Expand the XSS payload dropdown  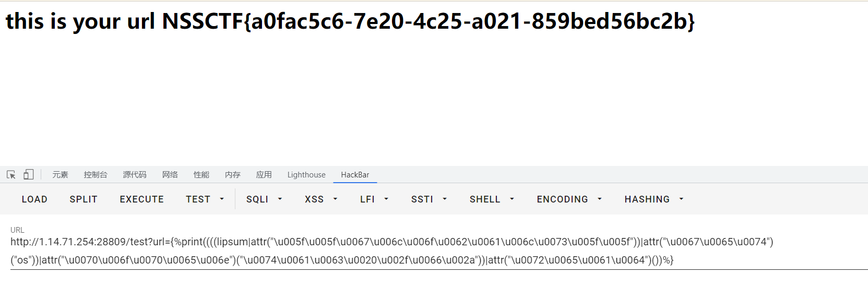(x=321, y=199)
